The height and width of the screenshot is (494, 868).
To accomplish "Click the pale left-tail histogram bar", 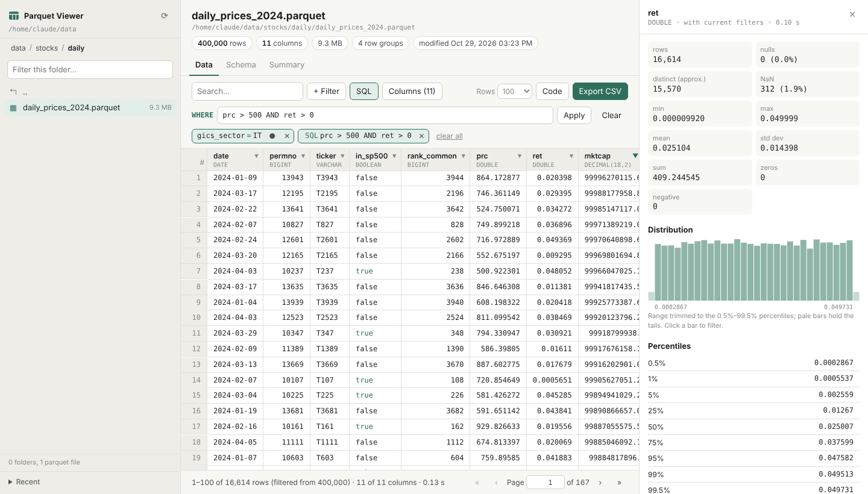I will pyautogui.click(x=651, y=296).
